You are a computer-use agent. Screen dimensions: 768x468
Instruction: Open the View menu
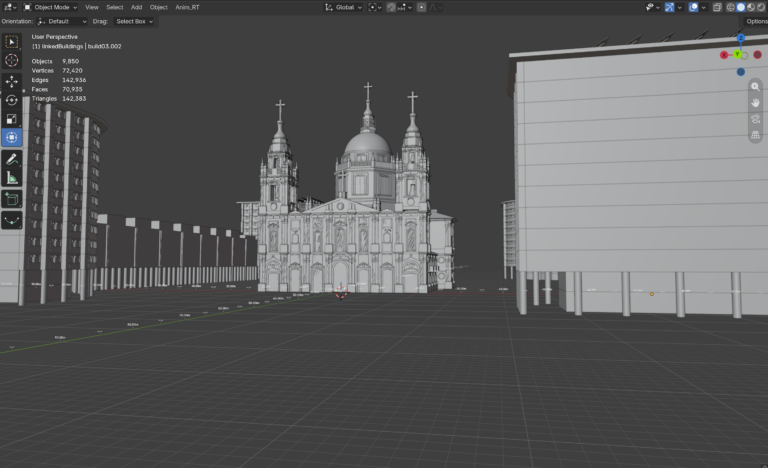[x=92, y=7]
